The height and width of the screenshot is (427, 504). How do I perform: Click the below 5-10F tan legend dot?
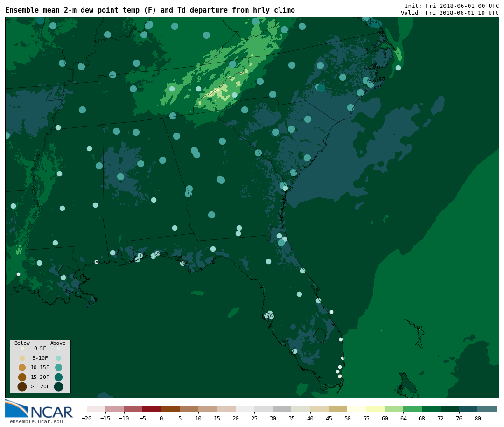[x=22, y=358]
